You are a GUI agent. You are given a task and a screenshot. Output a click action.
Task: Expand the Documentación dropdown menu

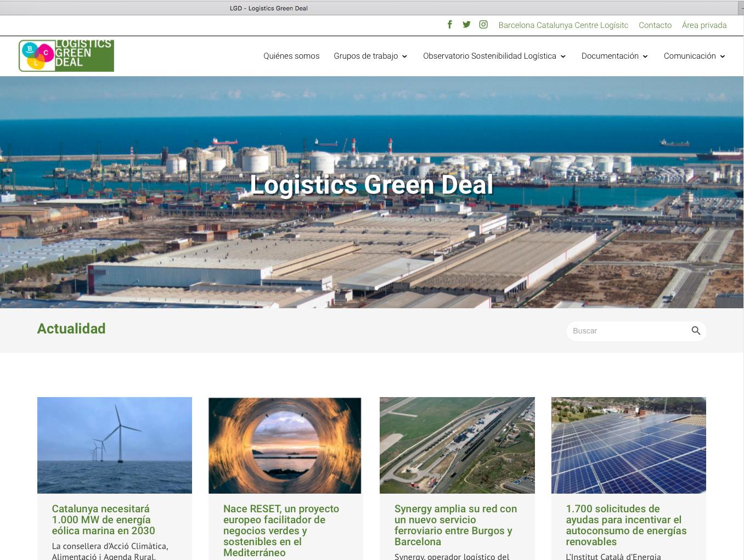615,56
